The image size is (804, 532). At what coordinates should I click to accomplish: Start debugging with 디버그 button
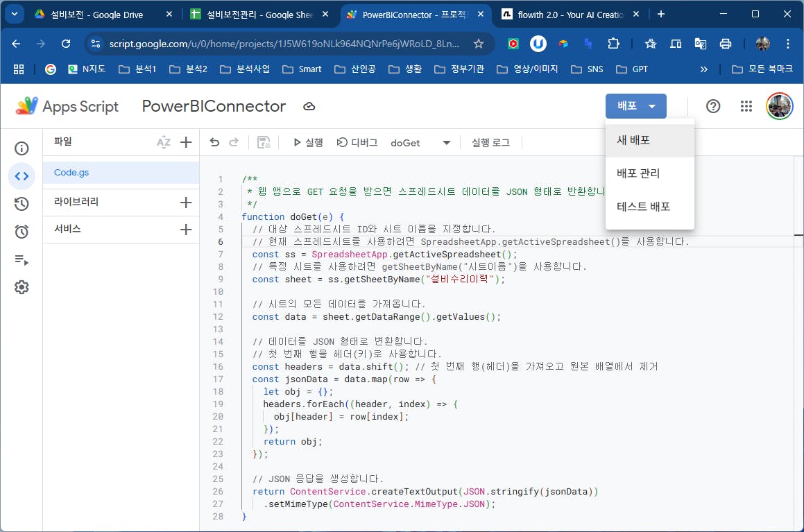[357, 143]
